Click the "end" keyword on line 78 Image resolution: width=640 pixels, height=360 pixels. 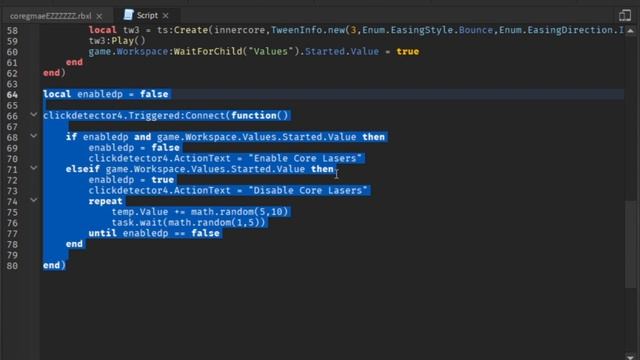[74, 244]
